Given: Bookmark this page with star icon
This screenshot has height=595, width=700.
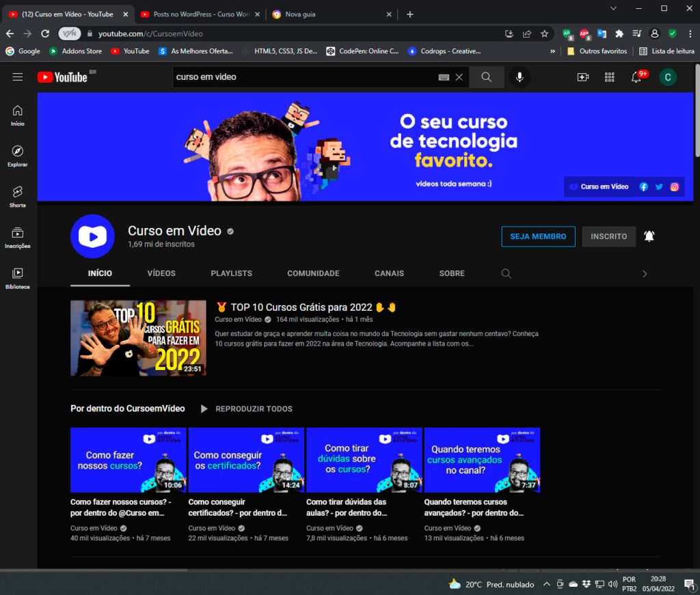Looking at the screenshot, I should coord(544,34).
